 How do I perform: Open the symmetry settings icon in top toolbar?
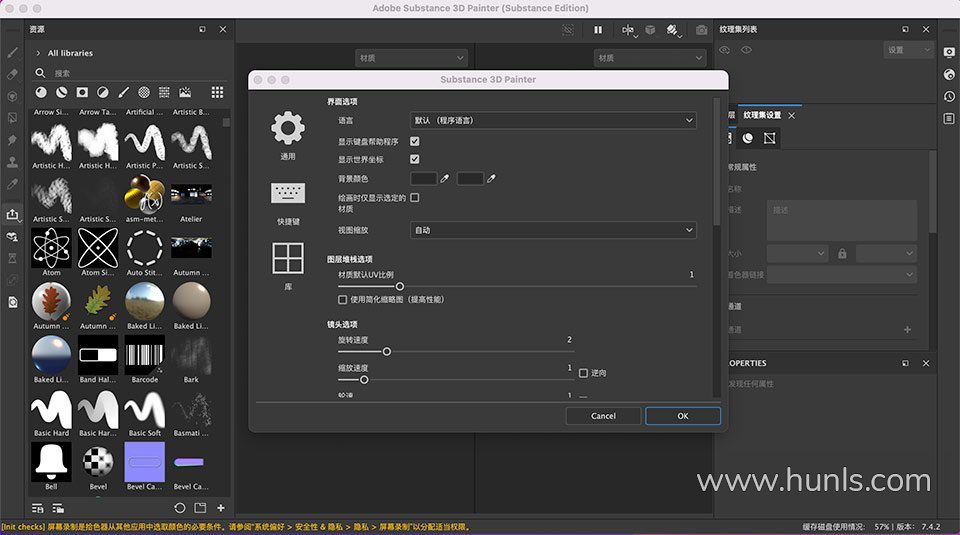[x=628, y=29]
